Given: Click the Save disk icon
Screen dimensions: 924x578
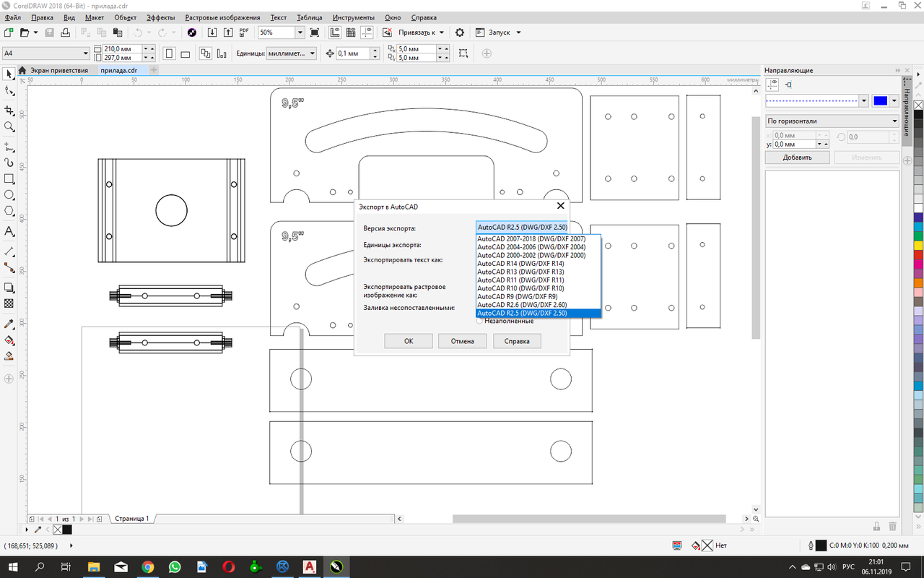Looking at the screenshot, I should coord(50,33).
